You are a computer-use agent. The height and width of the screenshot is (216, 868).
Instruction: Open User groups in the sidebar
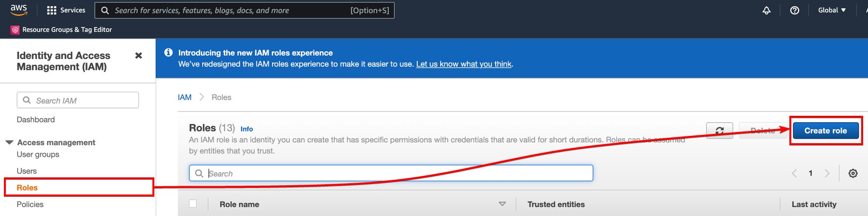coord(38,154)
